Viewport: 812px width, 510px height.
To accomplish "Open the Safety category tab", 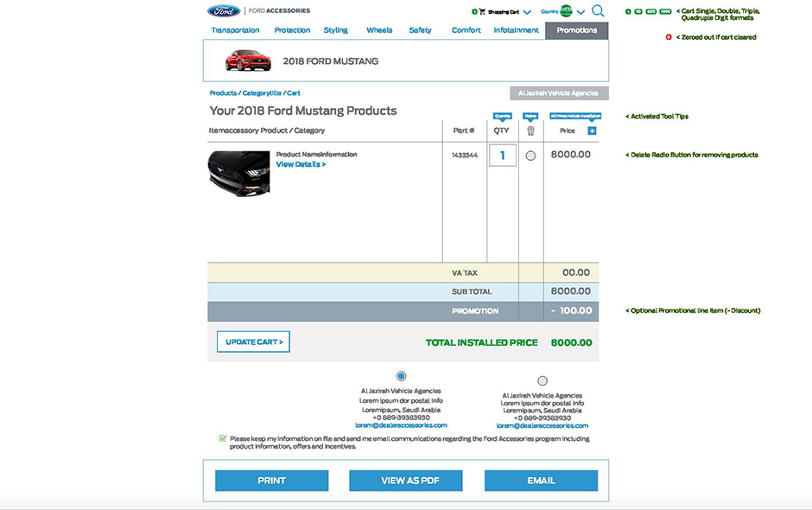I will click(x=420, y=30).
